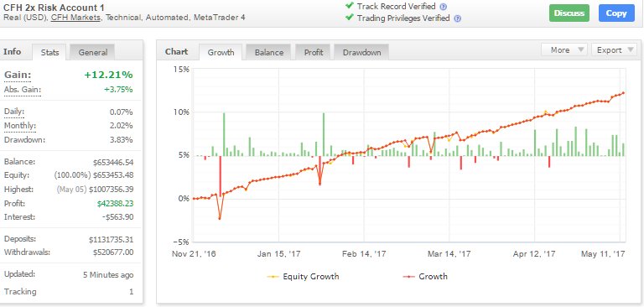Toggle the Growth legend series
The height and width of the screenshot is (307, 644).
tap(425, 277)
